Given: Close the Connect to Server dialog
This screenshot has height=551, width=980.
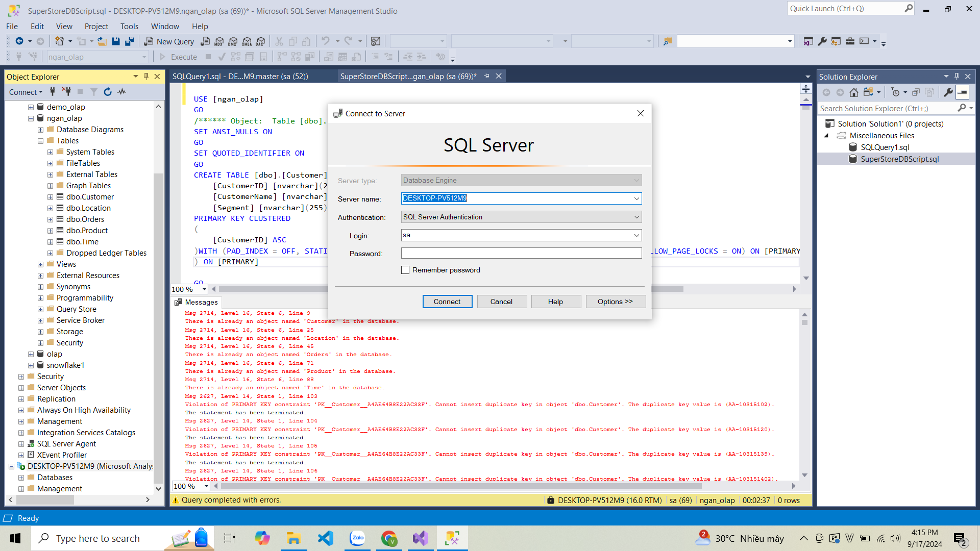Looking at the screenshot, I should point(641,114).
